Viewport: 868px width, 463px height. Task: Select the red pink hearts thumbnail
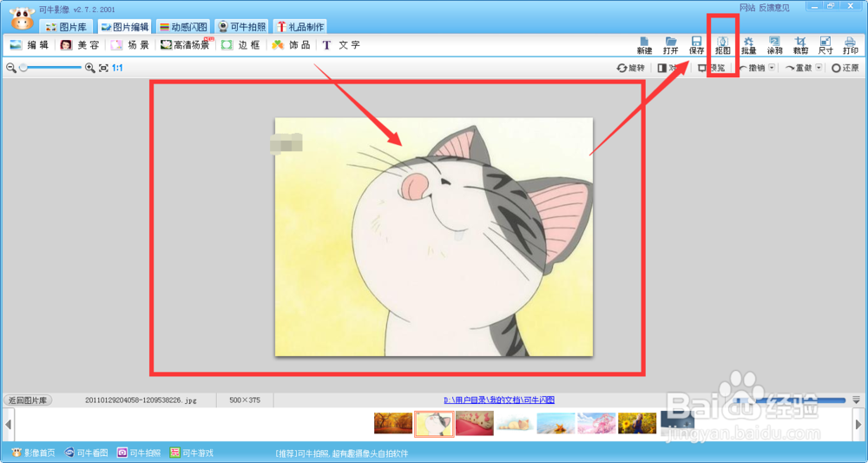475,423
